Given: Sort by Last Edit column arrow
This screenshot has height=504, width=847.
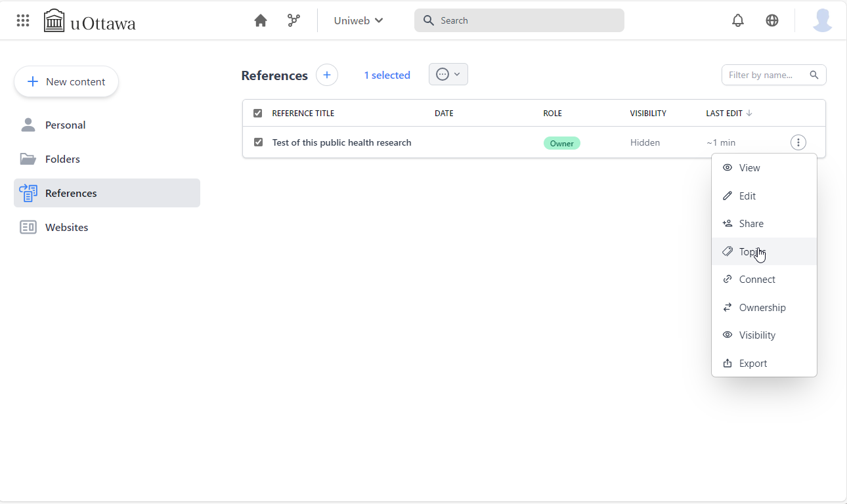Looking at the screenshot, I should 749,113.
